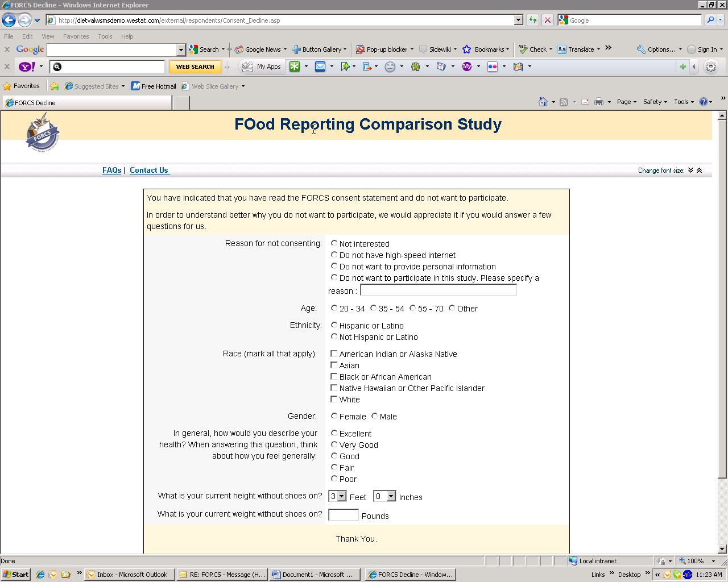Viewport: 728px width, 582px height.
Task: Click the Pop-up blocker toolbar icon
Action: click(x=360, y=49)
